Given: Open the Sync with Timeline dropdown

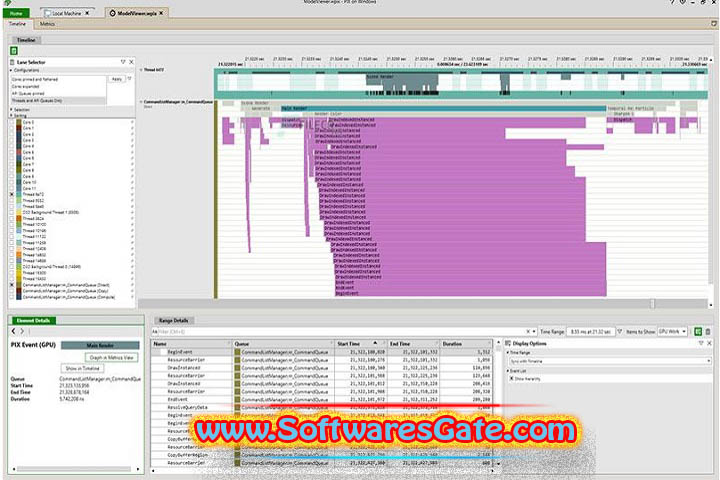Looking at the screenshot, I should pos(610,361).
